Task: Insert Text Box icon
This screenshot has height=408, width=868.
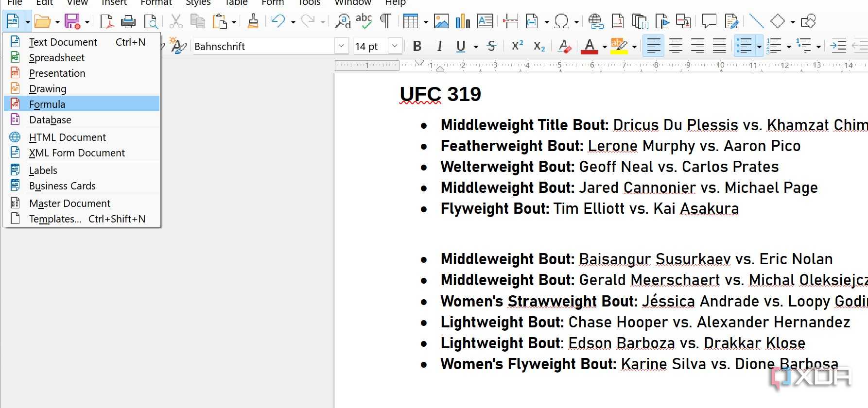Action: (485, 21)
